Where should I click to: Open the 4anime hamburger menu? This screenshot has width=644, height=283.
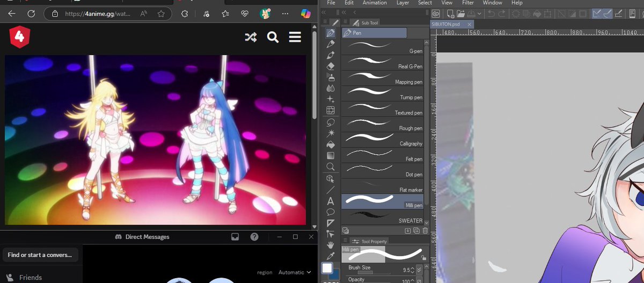pyautogui.click(x=295, y=37)
